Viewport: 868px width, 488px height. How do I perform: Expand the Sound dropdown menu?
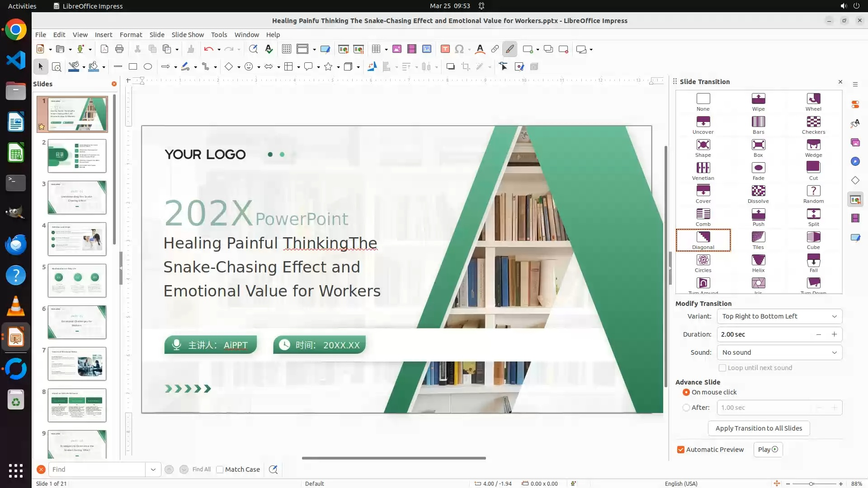point(779,352)
